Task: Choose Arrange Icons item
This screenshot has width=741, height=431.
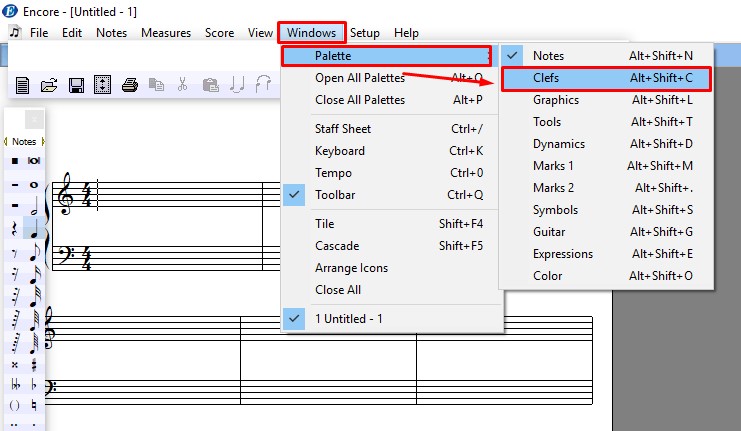Action: (390, 268)
